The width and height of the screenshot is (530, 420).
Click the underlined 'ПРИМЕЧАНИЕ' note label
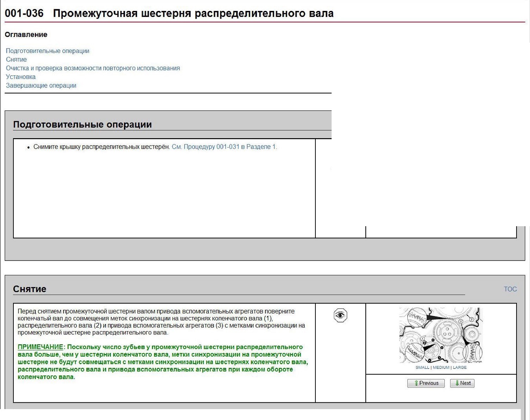coord(40,347)
